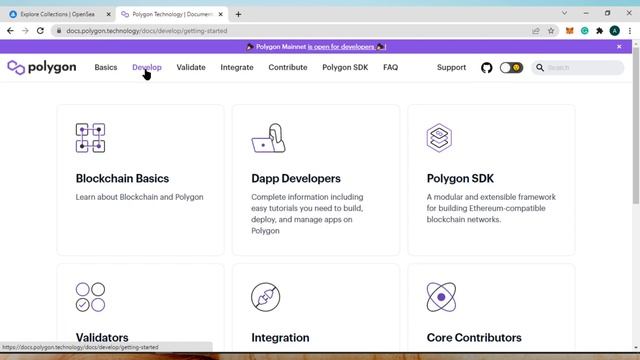The height and width of the screenshot is (360, 640).
Task: Open the Polygon SDK card title
Action: pyautogui.click(x=460, y=178)
